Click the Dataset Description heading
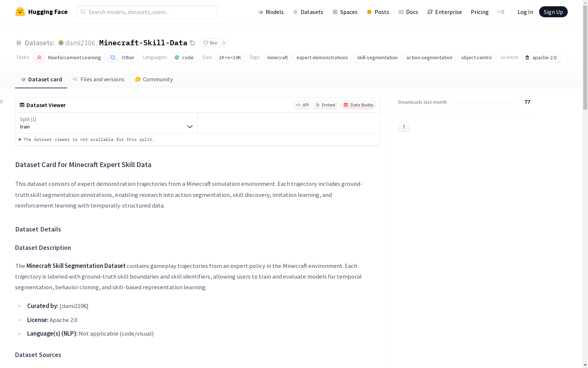Image resolution: width=588 pixels, height=368 pixels. [x=43, y=248]
